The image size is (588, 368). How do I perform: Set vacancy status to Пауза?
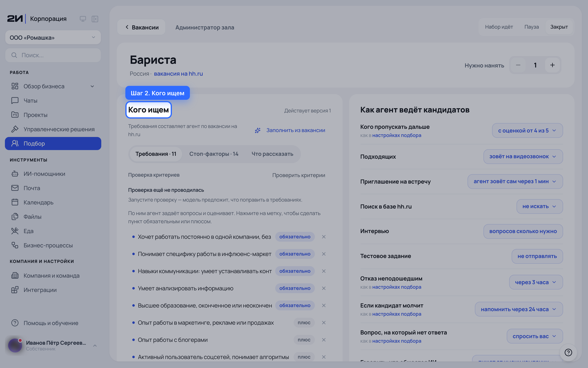coord(531,27)
